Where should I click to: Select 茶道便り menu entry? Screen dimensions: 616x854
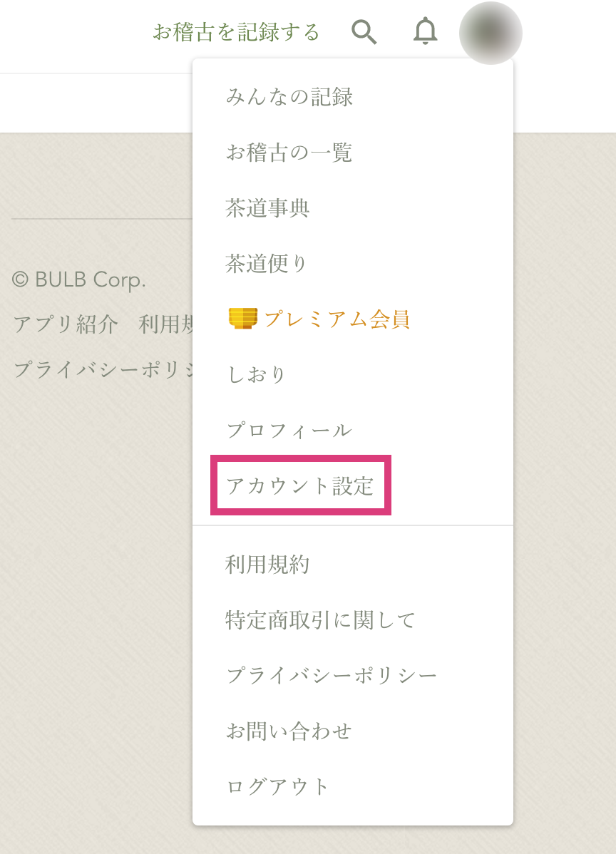(x=267, y=264)
